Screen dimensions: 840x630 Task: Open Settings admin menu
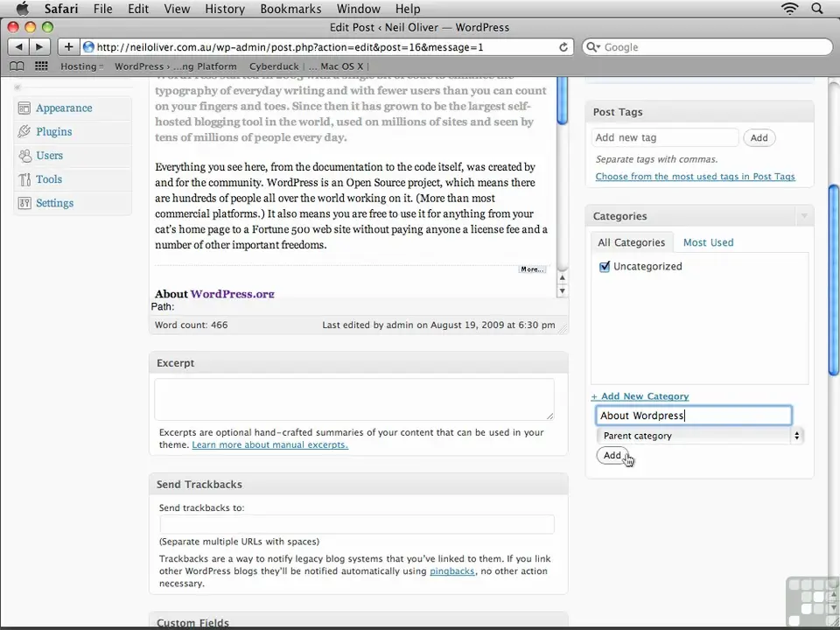coord(54,203)
